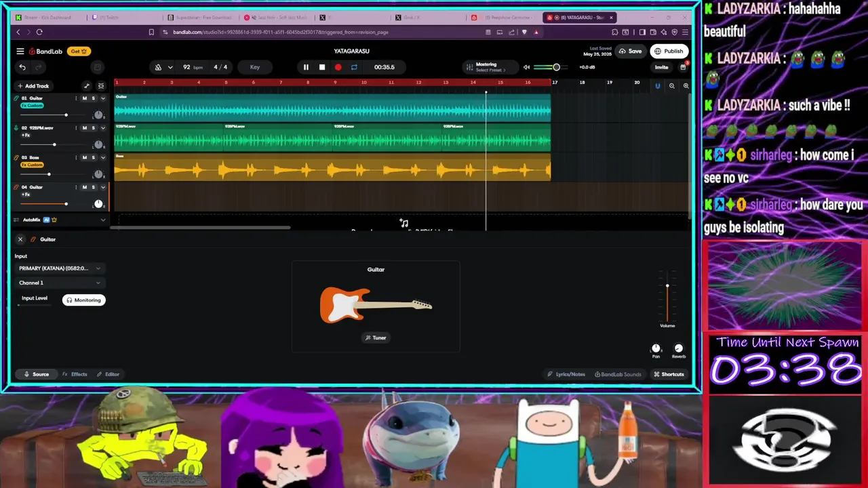Toggle the magnet snap-to-grid icon
This screenshot has width=868, height=488.
point(657,86)
